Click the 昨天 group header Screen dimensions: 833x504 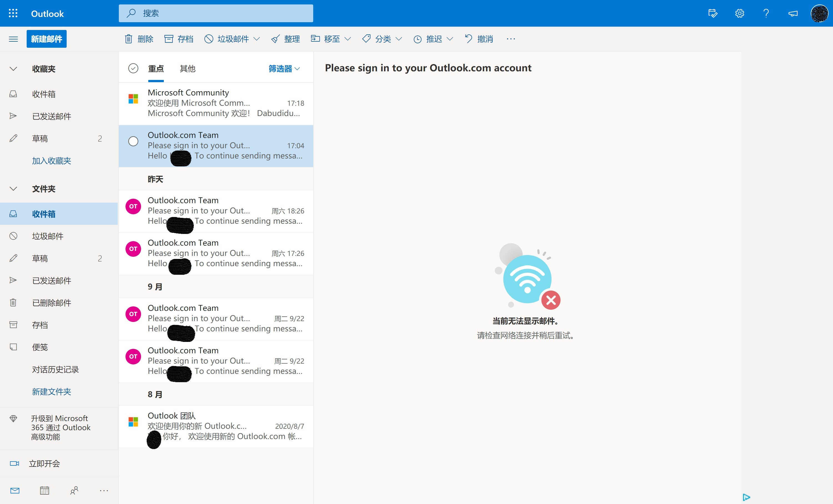[x=216, y=179]
